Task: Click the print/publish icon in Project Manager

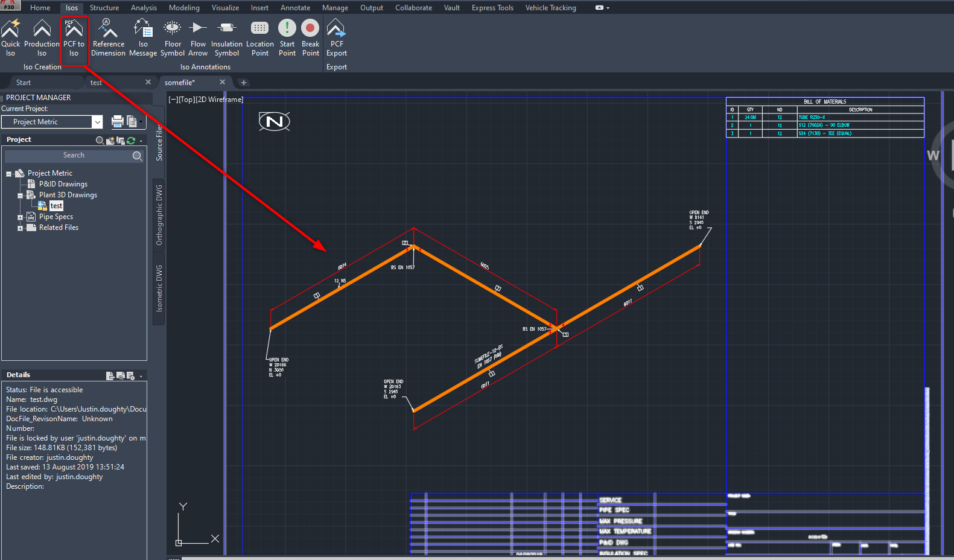Action: [x=118, y=121]
